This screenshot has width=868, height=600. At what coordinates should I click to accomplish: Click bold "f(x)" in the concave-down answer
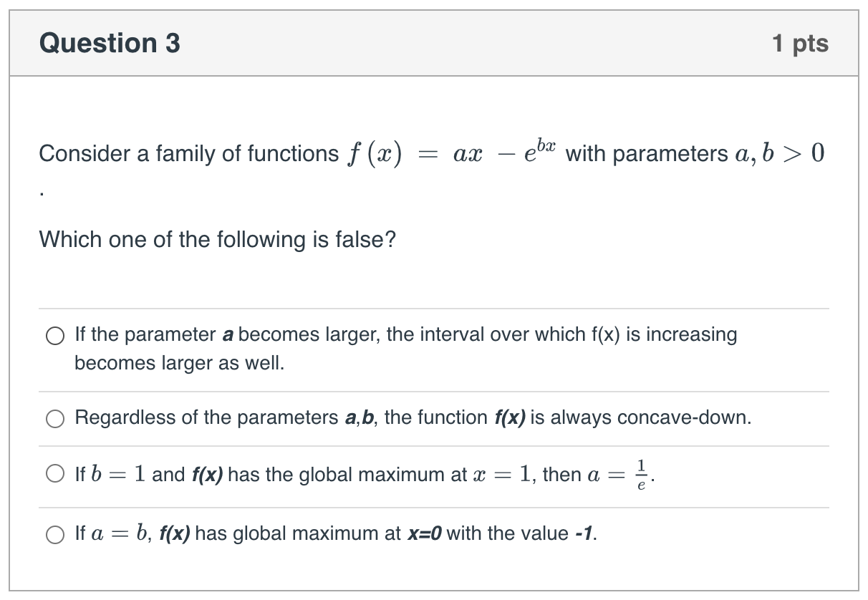point(509,417)
